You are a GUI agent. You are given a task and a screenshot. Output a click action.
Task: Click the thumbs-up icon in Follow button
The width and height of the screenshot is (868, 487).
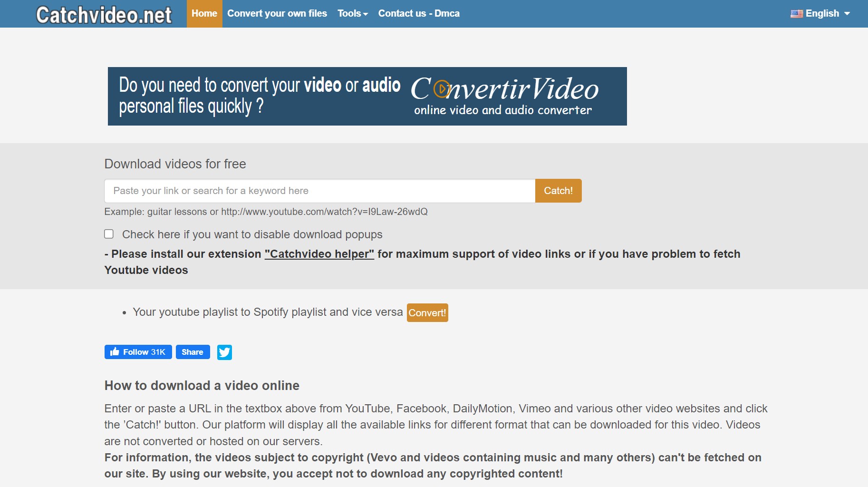coord(115,351)
